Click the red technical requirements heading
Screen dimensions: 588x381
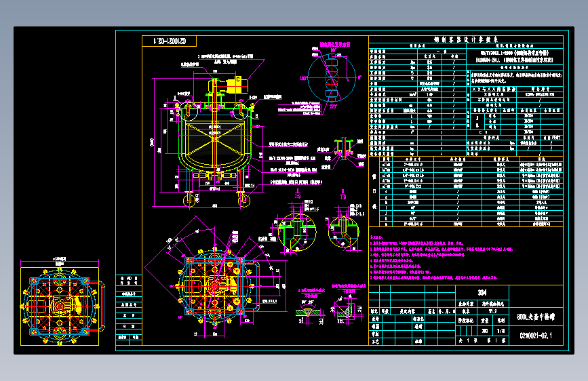click(x=376, y=237)
